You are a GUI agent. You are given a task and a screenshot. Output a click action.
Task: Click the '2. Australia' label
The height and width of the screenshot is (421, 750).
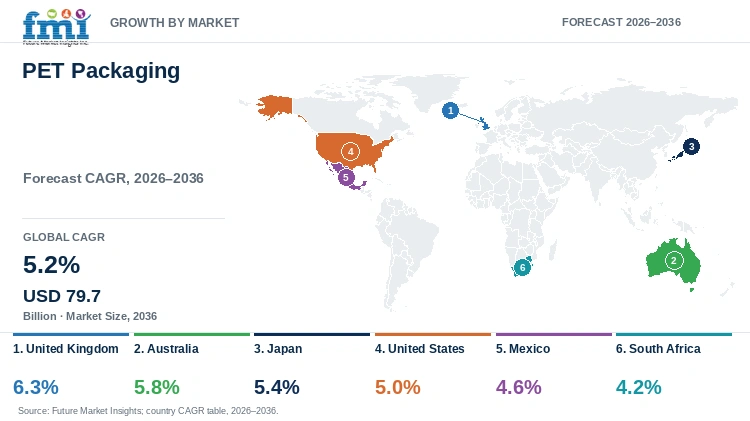[166, 349]
